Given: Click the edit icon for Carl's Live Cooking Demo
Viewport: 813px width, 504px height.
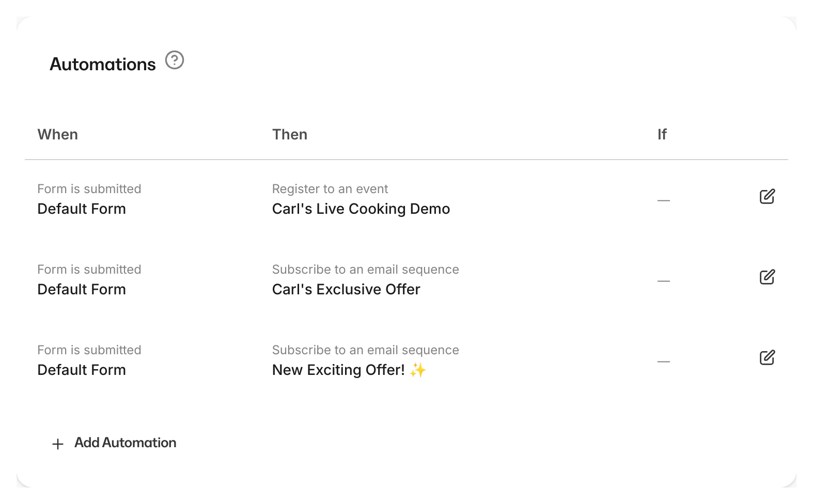Looking at the screenshot, I should click(768, 197).
